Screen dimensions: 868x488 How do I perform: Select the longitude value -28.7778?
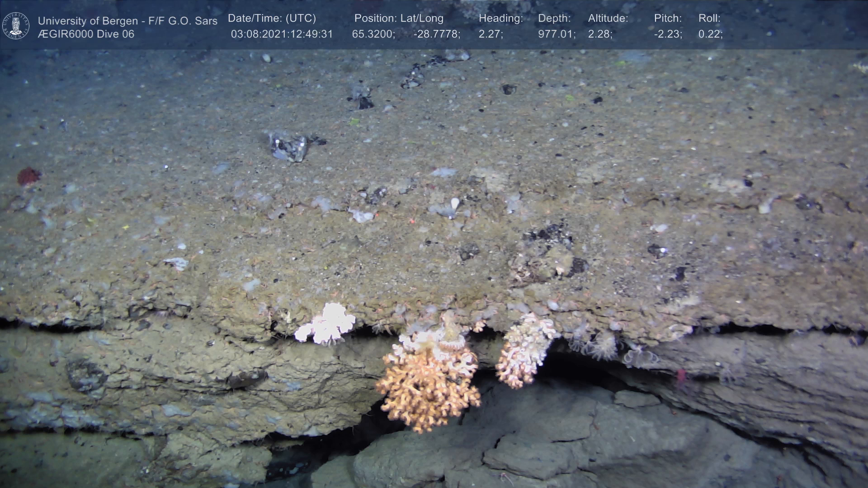437,34
